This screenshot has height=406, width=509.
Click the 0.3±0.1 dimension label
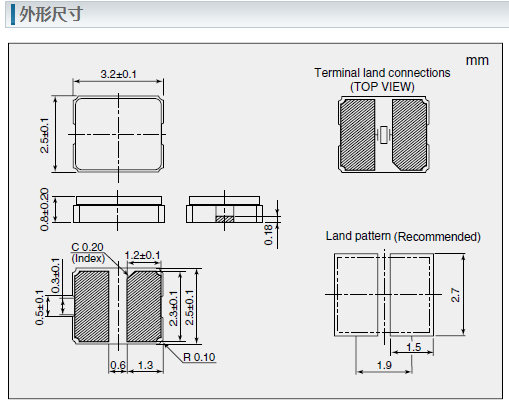tap(55, 275)
